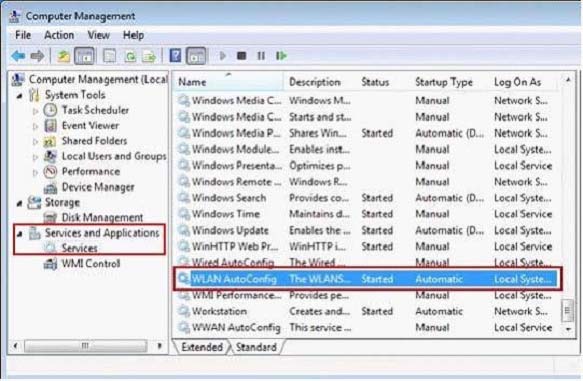Sort by the Name column header
The height and width of the screenshot is (381, 583).
coord(228,82)
